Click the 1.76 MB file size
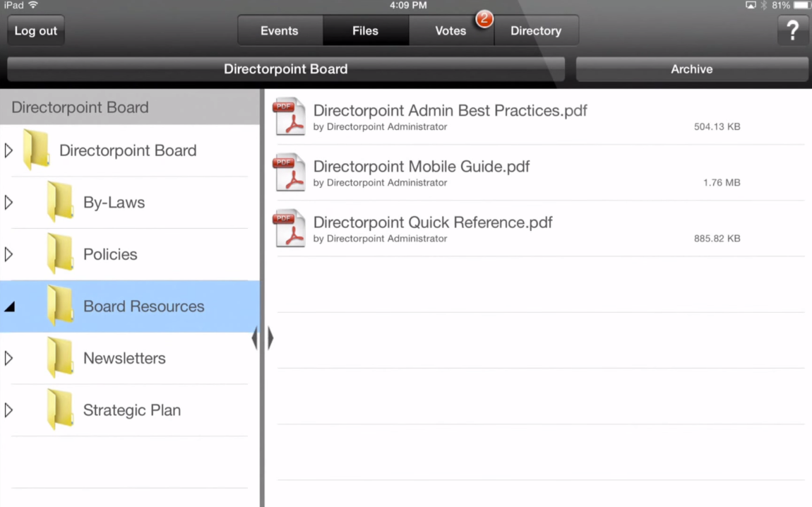Screen dimensions: 812x507 722,182
